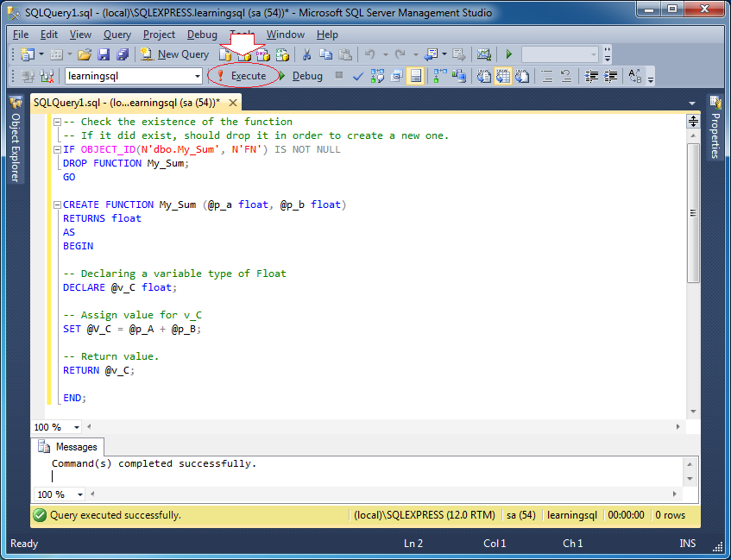731x560 pixels.
Task: Click the Navigate Backward icon
Action: 431,54
